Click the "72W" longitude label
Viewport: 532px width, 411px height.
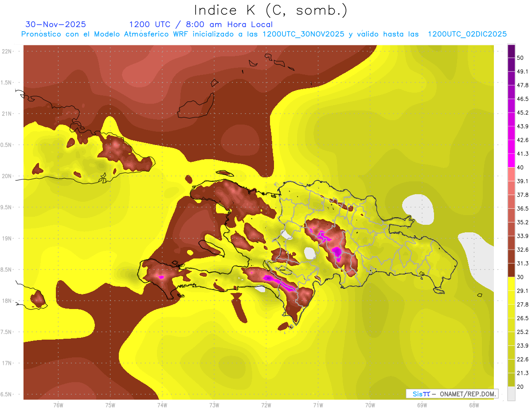click(x=266, y=405)
